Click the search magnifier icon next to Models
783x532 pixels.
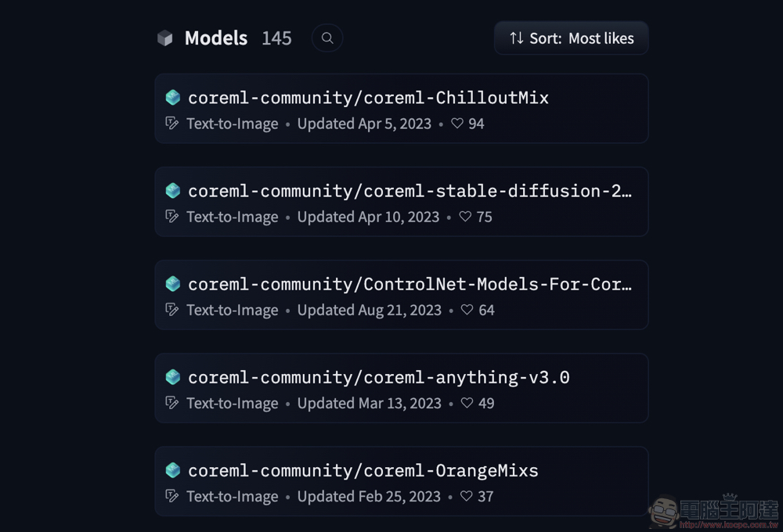point(327,38)
